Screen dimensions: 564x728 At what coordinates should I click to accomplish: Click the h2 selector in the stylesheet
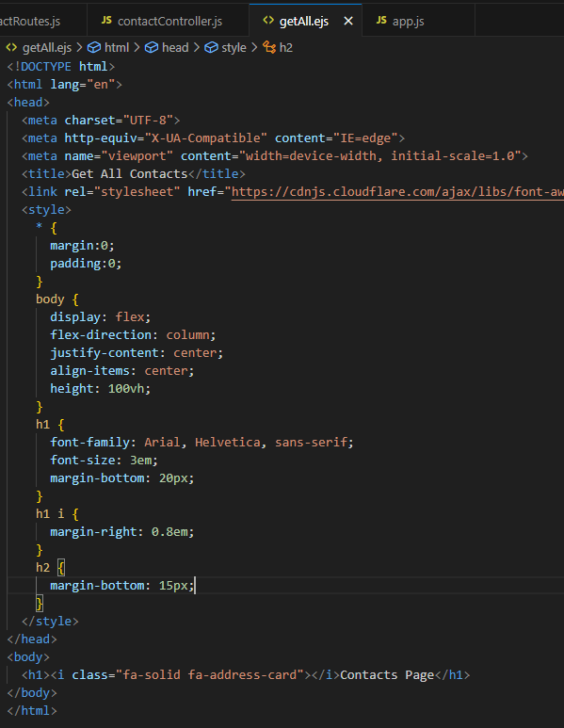pyautogui.click(x=42, y=567)
